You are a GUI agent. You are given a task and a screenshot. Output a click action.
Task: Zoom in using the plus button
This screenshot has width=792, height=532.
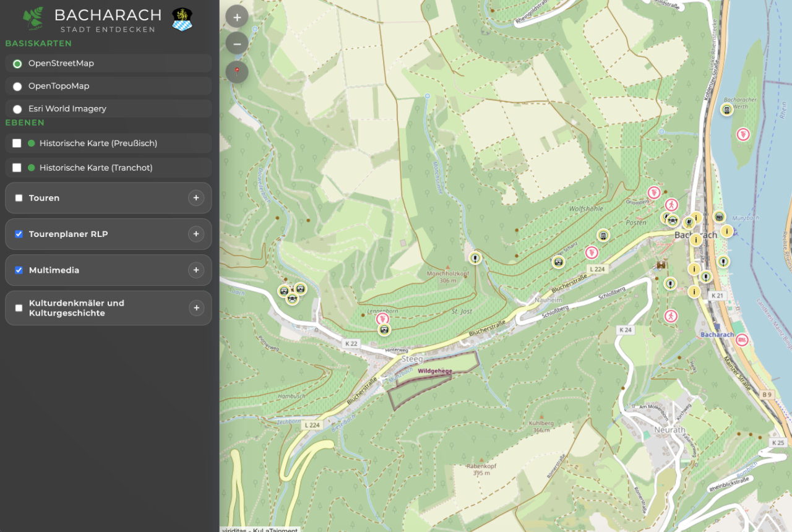point(237,17)
